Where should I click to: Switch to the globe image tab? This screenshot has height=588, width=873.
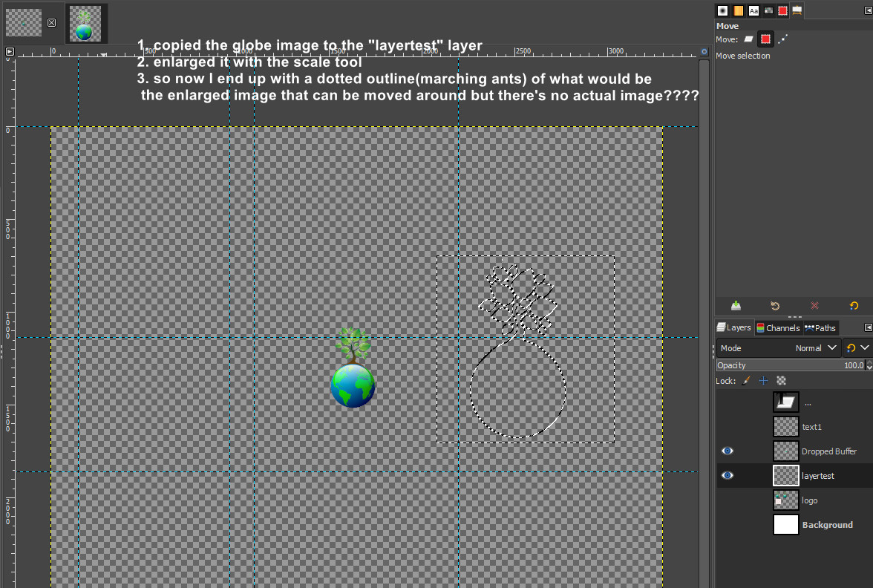point(85,24)
